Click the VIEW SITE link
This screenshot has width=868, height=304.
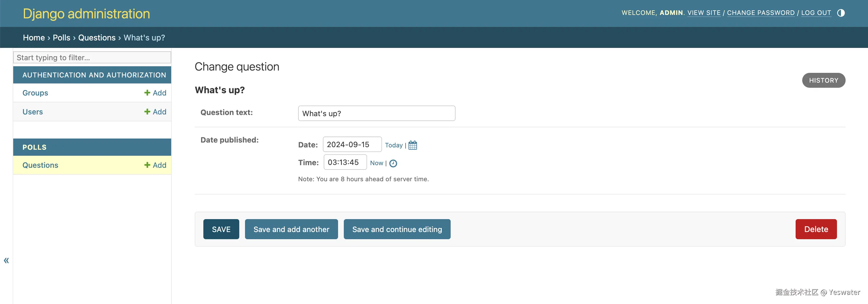click(704, 13)
